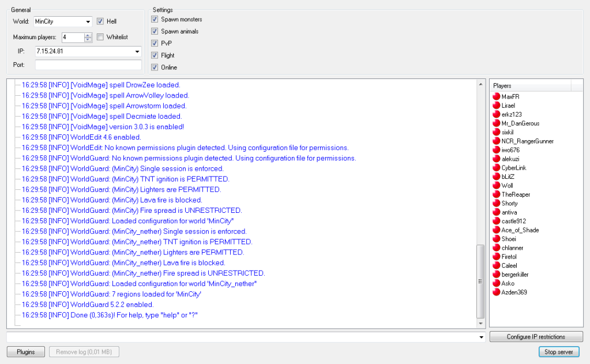Select the red icon beside chlanner
This screenshot has width=590, height=364.
497,247
